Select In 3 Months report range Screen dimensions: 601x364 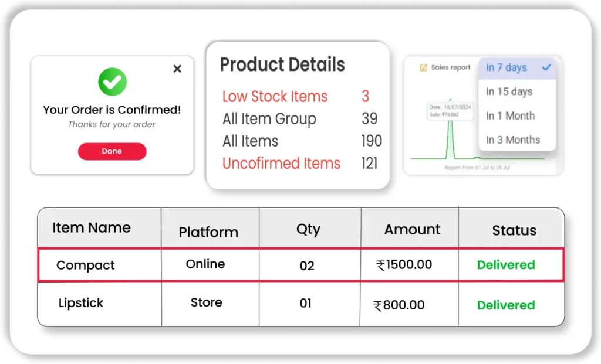(x=512, y=140)
